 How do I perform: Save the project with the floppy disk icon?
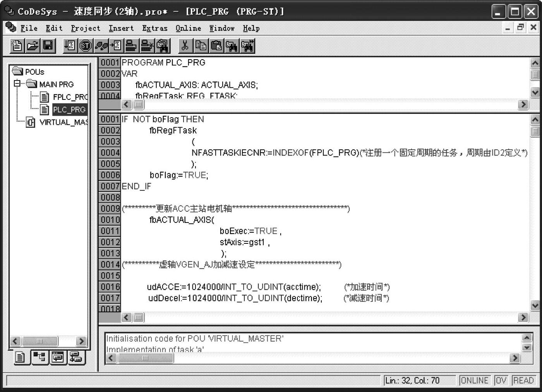(x=48, y=46)
